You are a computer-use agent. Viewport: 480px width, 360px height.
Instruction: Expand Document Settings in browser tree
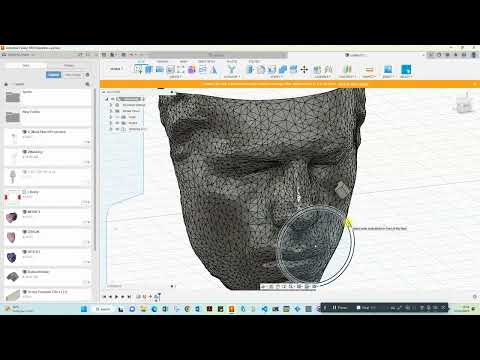[111, 105]
